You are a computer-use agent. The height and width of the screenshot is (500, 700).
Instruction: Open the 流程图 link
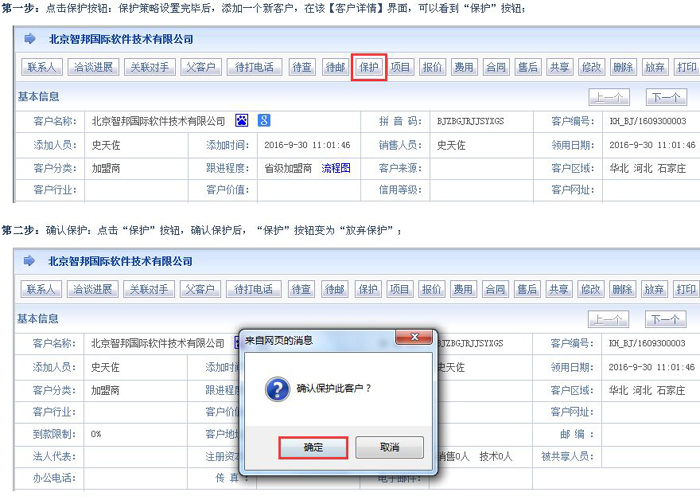click(336, 168)
